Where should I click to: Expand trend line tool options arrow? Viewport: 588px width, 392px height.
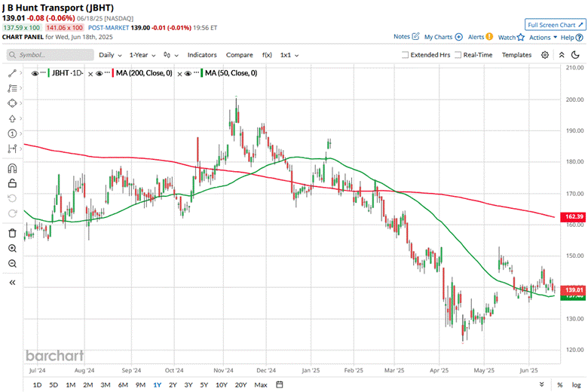[20, 73]
